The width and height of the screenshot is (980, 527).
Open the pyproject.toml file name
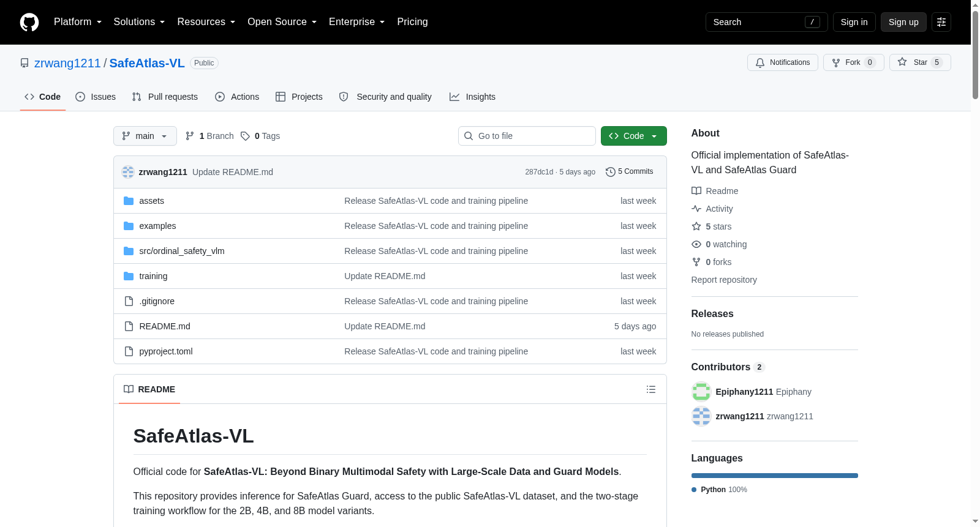point(166,351)
